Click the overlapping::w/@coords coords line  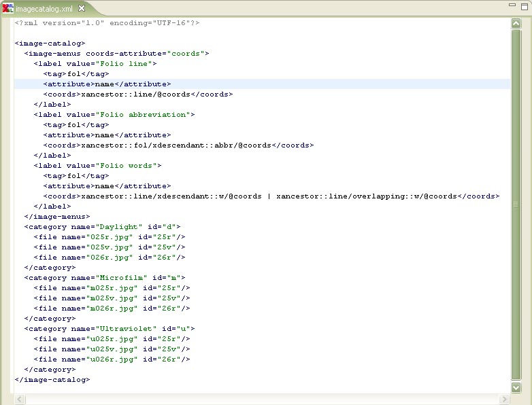tap(271, 196)
